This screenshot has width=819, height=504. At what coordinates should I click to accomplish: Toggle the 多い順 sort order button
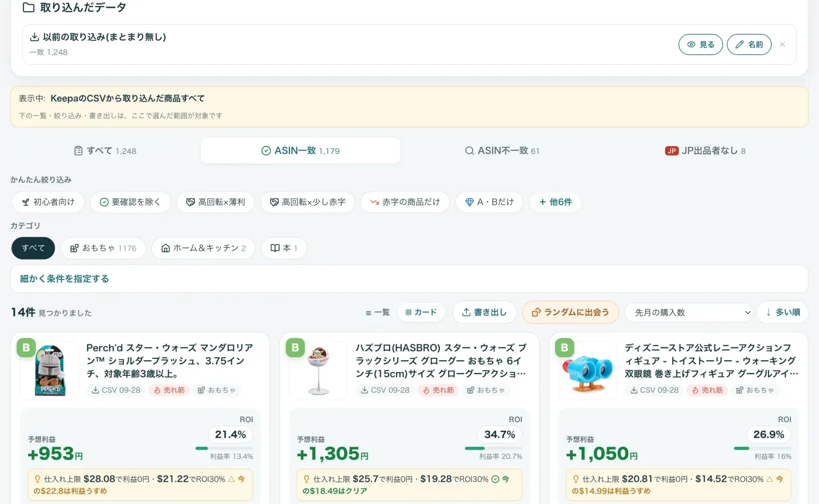tap(782, 312)
